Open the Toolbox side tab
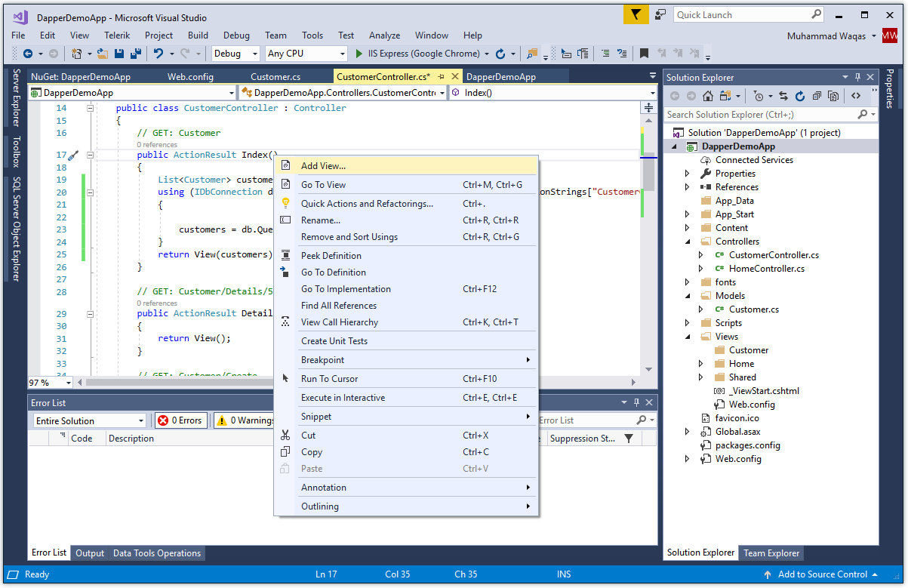Viewport: 908px width, 588px height. pos(17,151)
